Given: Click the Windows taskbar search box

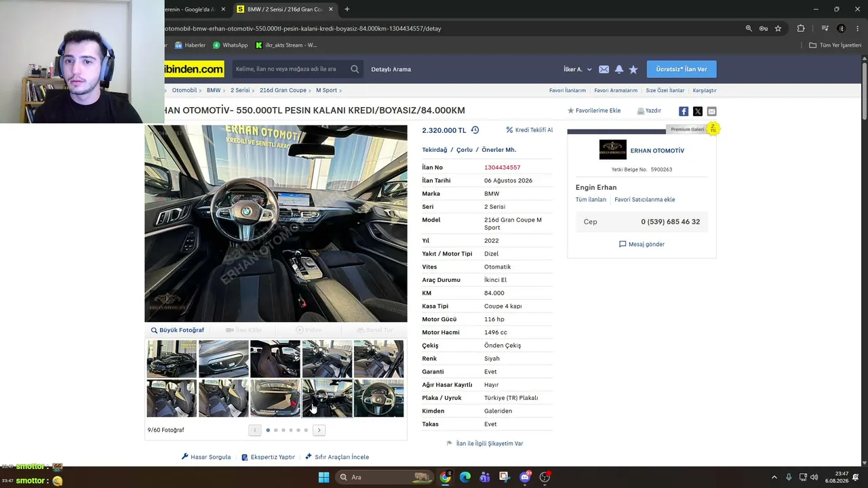Looking at the screenshot, I should [x=385, y=477].
